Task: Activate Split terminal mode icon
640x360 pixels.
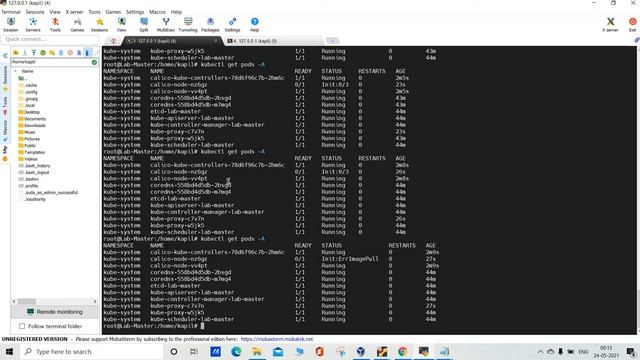Action: 144,24
